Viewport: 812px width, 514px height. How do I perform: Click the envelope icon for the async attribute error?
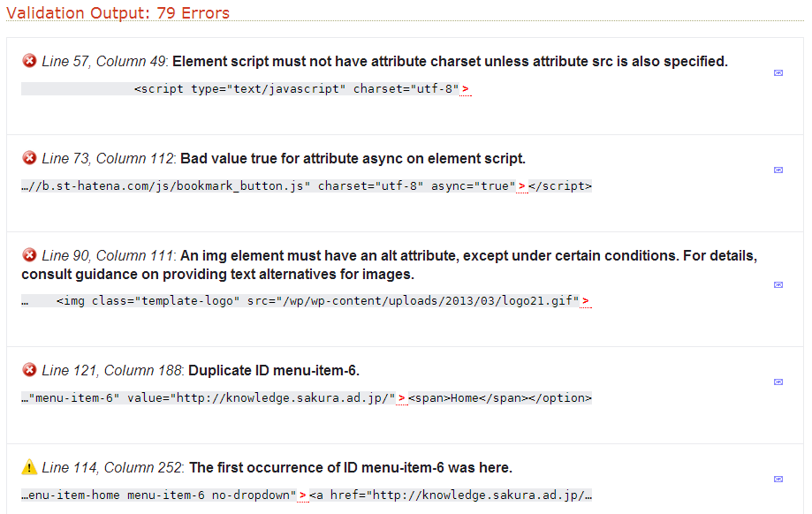778,170
